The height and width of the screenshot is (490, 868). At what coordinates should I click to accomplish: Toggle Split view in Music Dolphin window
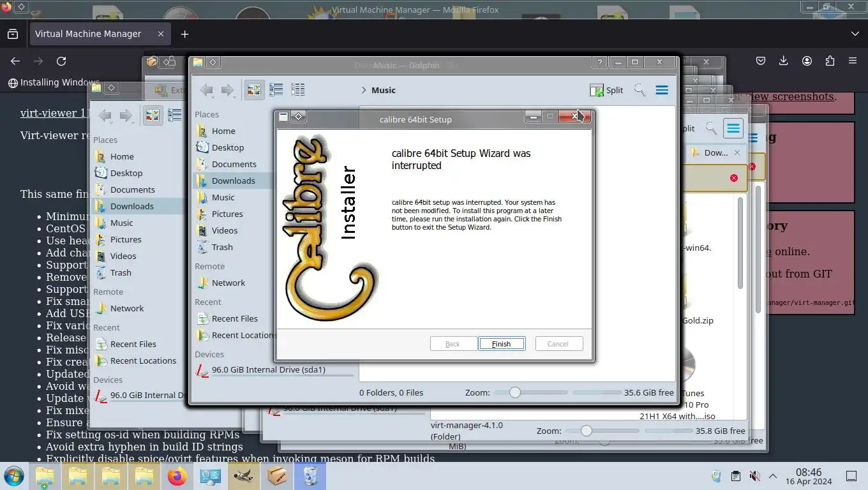tap(607, 91)
